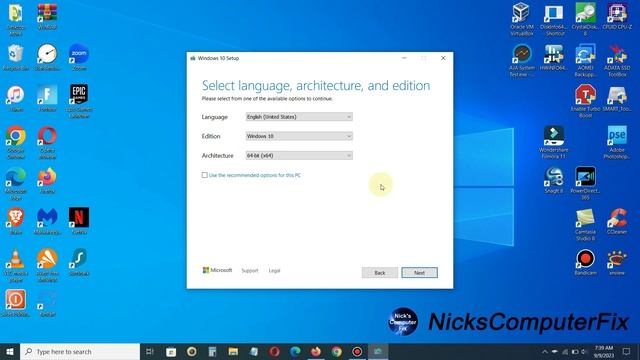The width and height of the screenshot is (640, 360).
Task: Open the Architecture dropdown showing 64-bit (x64)
Action: tap(299, 156)
